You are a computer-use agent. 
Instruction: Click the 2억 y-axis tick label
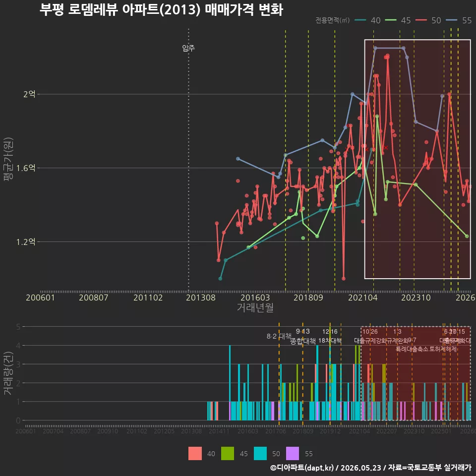(x=29, y=94)
